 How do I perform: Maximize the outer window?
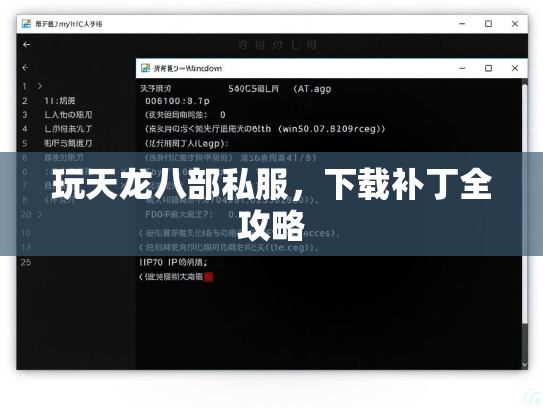coord(488,24)
